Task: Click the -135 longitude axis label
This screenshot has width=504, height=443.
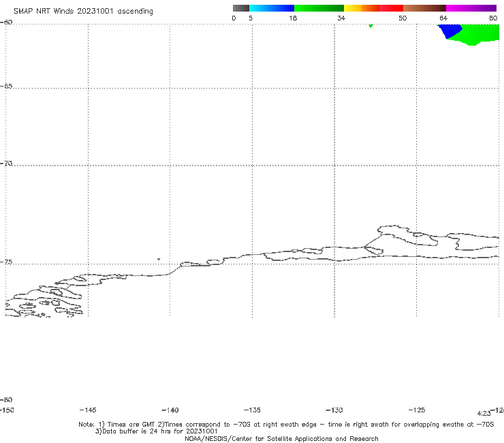Action: tap(252, 410)
